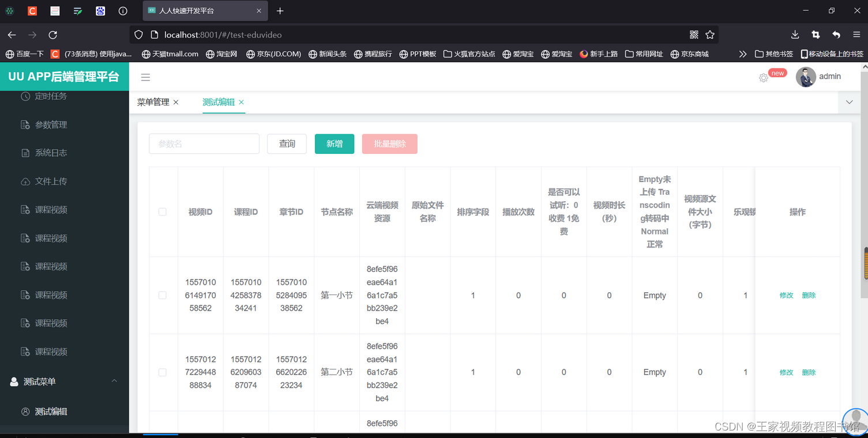This screenshot has height=438, width=868.
Task: Open the 其他书签 bookmarks folder
Action: [774, 54]
